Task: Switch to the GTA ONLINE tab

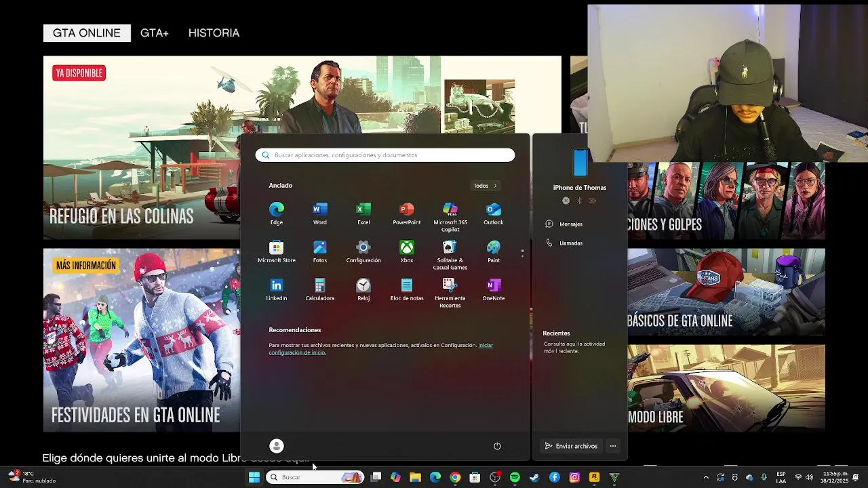Action: pyautogui.click(x=87, y=33)
